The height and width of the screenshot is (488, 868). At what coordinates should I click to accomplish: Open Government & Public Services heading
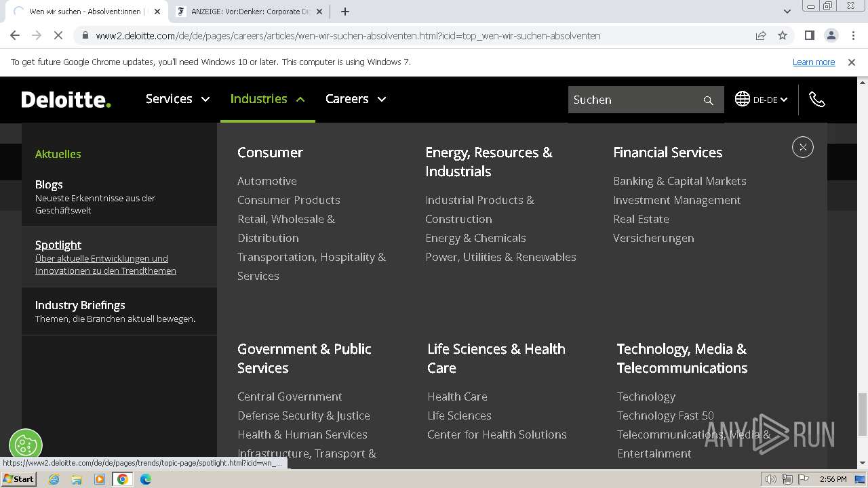pyautogui.click(x=304, y=359)
